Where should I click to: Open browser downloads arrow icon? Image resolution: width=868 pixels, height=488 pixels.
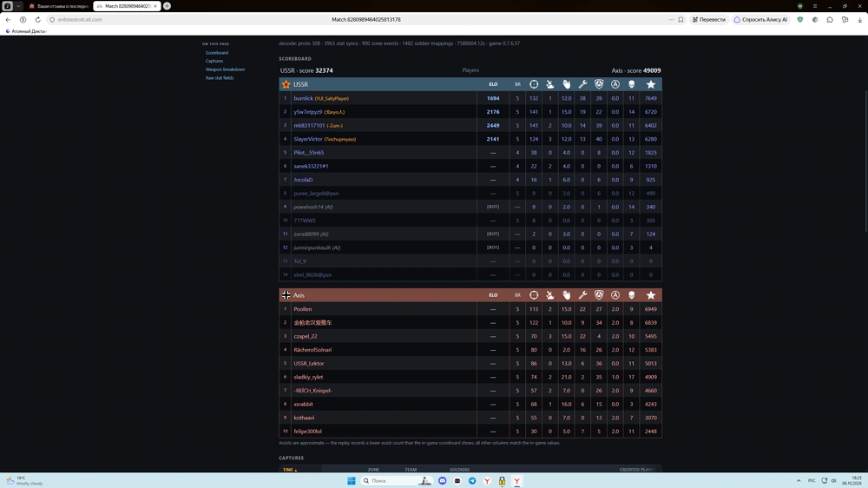click(859, 19)
